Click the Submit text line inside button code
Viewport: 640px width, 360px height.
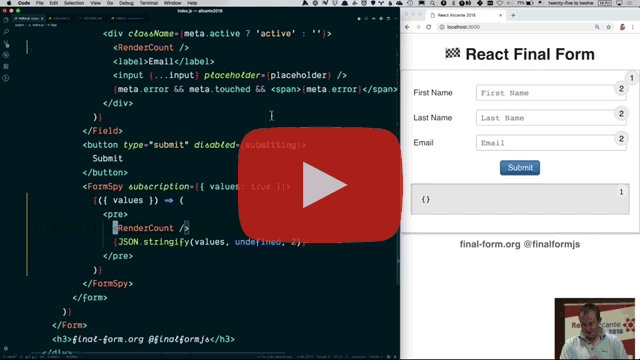107,158
